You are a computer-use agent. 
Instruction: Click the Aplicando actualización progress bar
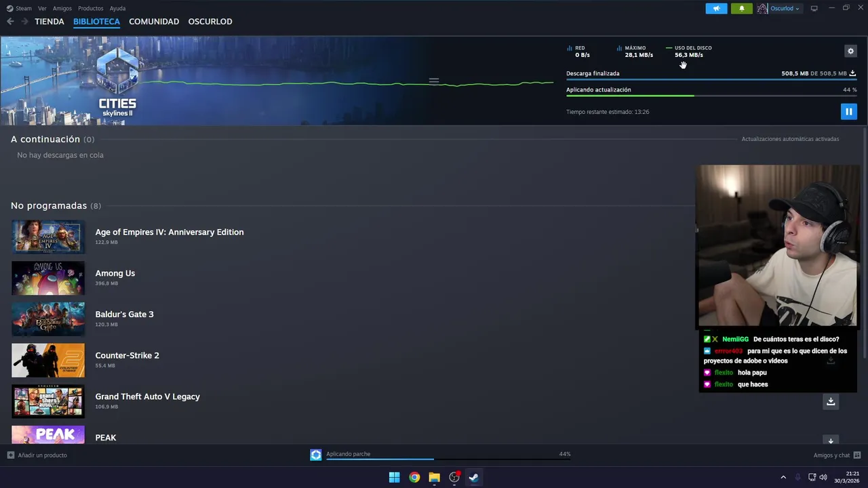coord(711,96)
